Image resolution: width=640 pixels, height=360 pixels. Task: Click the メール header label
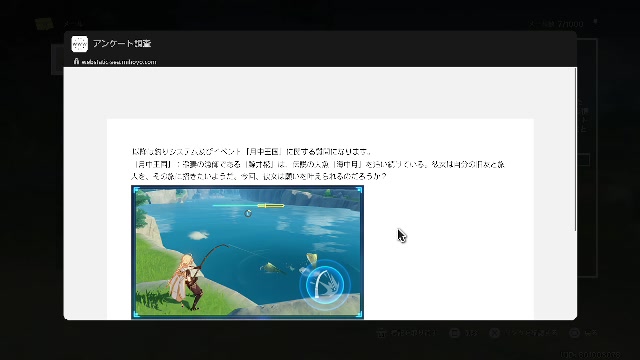(73, 24)
